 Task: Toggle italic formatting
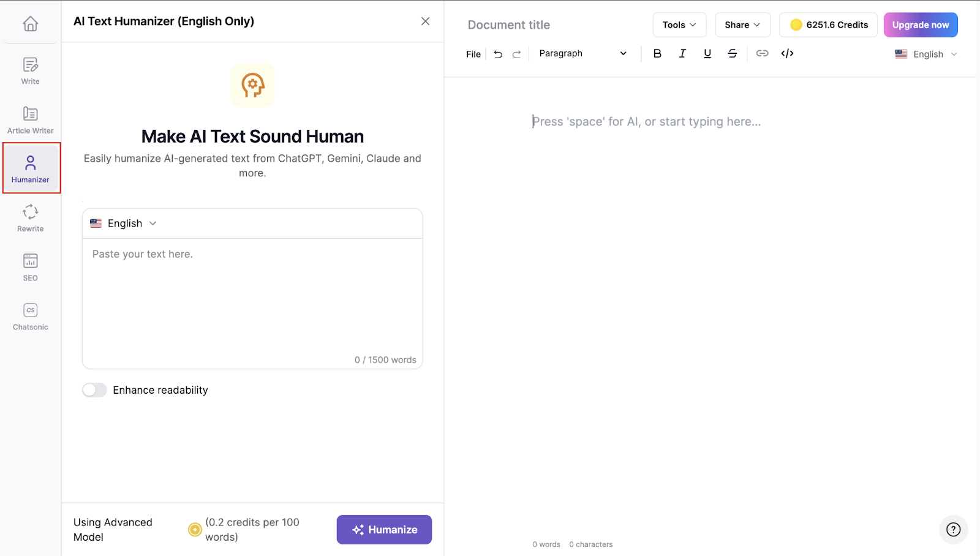(x=682, y=54)
